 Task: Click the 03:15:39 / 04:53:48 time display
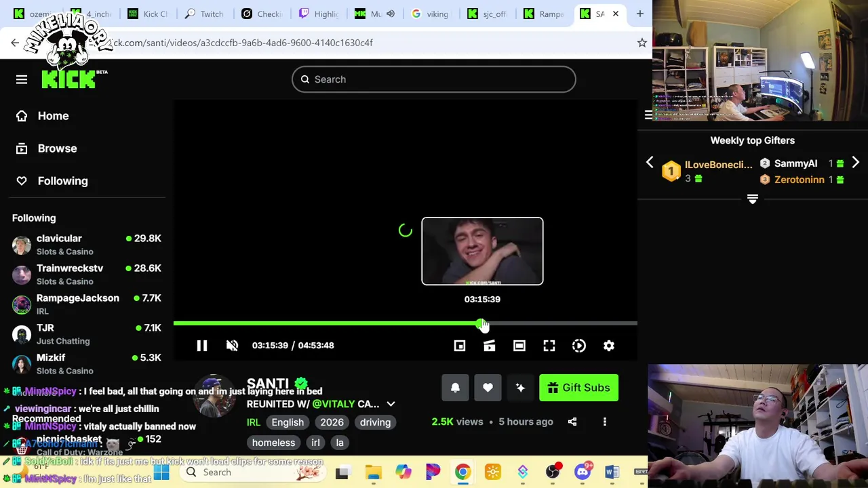pyautogui.click(x=293, y=346)
